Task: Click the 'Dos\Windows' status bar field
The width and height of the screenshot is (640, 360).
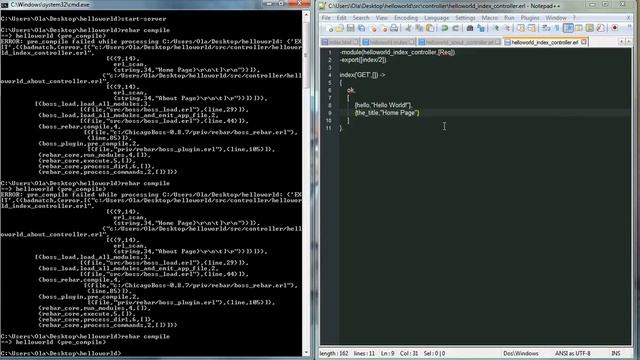Action: point(520,353)
